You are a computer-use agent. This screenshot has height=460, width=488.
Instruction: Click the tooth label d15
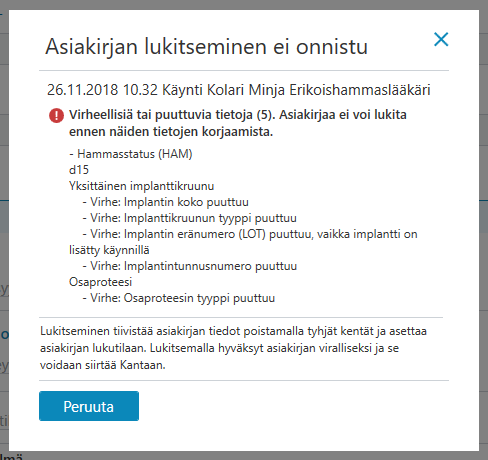point(79,170)
